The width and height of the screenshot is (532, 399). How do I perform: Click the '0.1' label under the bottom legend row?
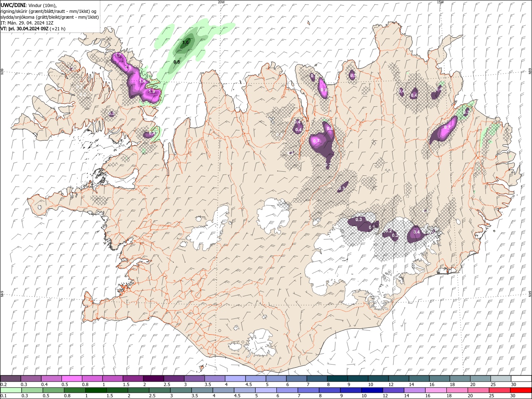[3, 396]
